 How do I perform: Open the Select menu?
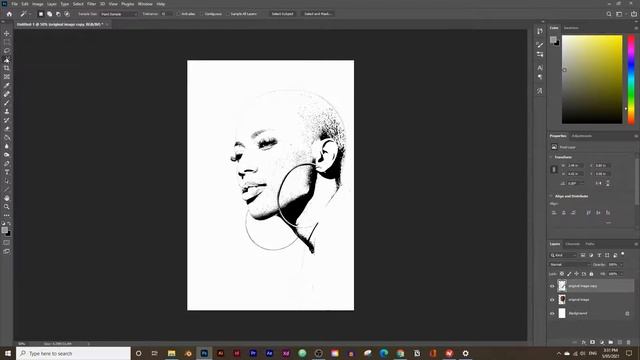(x=78, y=4)
